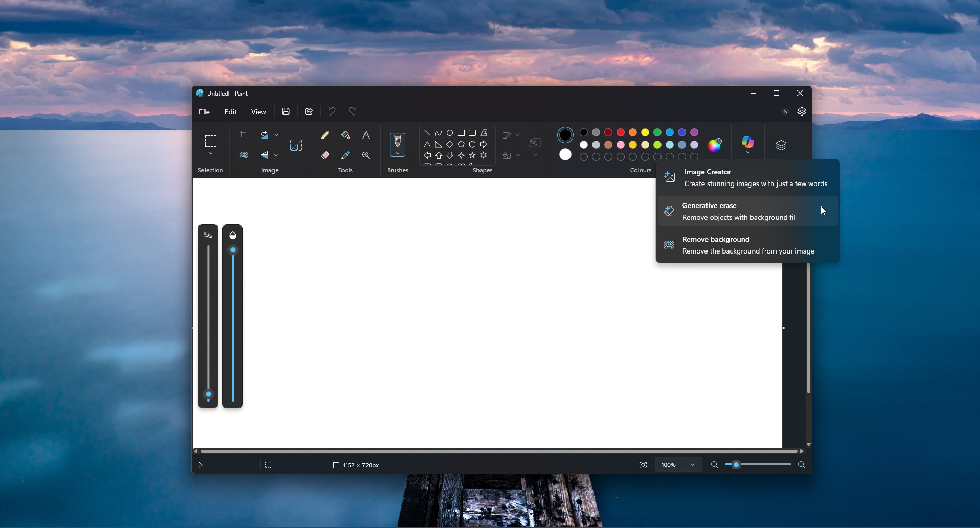
Task: Select the Crop tool
Action: [244, 134]
